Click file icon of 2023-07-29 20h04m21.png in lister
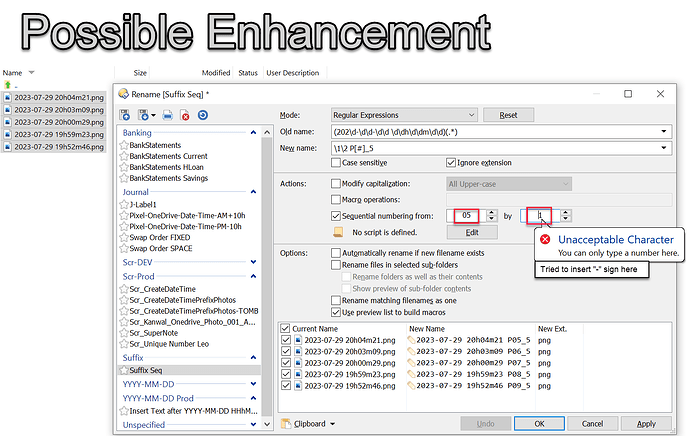 point(7,98)
